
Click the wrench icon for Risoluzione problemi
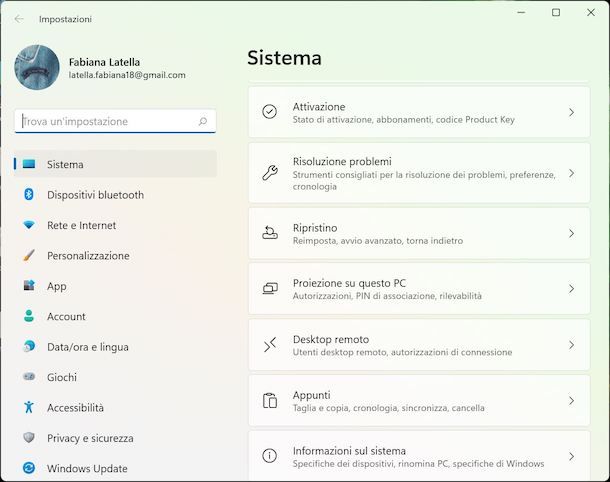[270, 173]
